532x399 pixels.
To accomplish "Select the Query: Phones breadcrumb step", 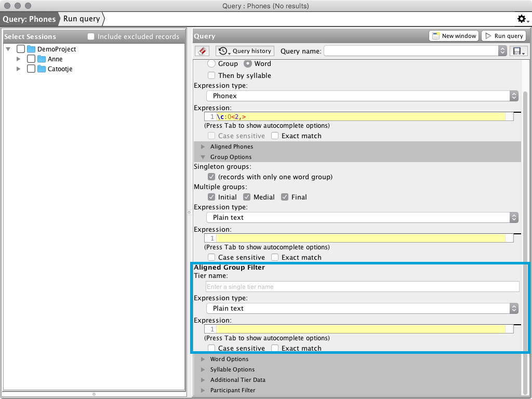I will click(29, 19).
